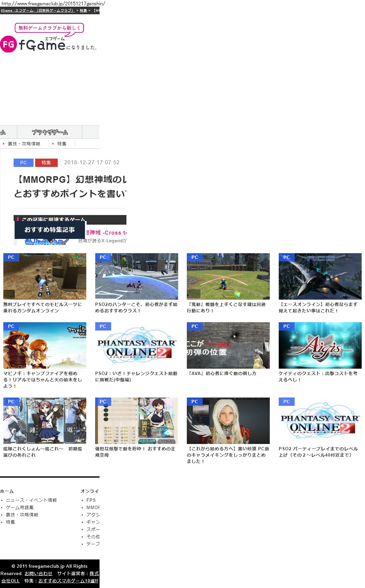
Task: Click the 幻想神域 -Cross to- related game link
Action: [106, 233]
